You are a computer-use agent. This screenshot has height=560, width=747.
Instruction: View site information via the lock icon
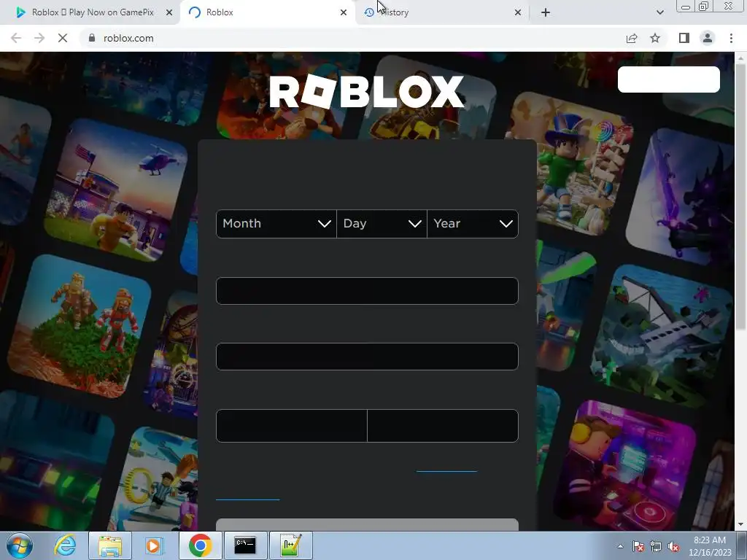click(92, 38)
